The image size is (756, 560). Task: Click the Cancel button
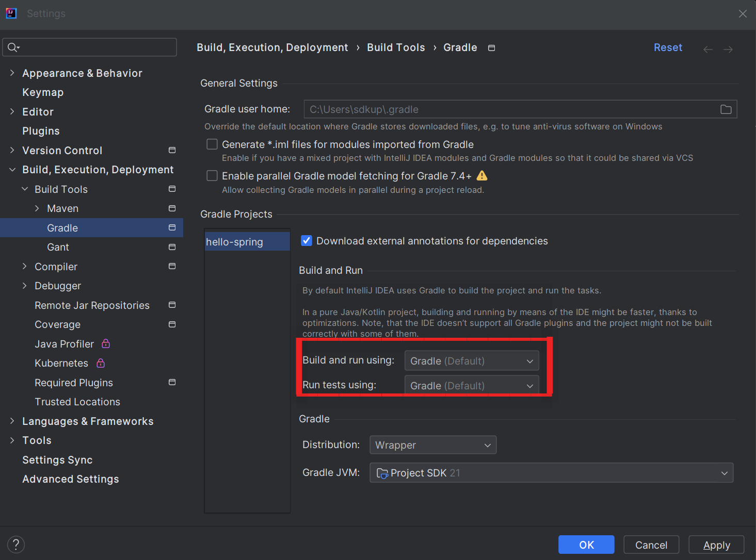coord(651,545)
